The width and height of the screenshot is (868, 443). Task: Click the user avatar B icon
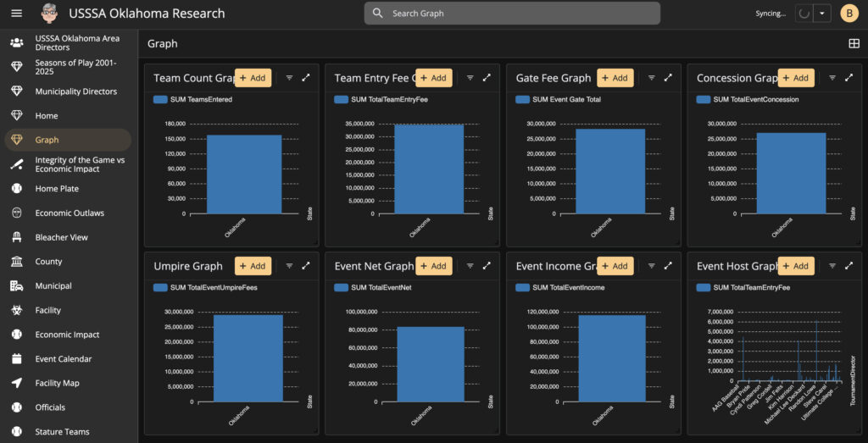pos(849,14)
